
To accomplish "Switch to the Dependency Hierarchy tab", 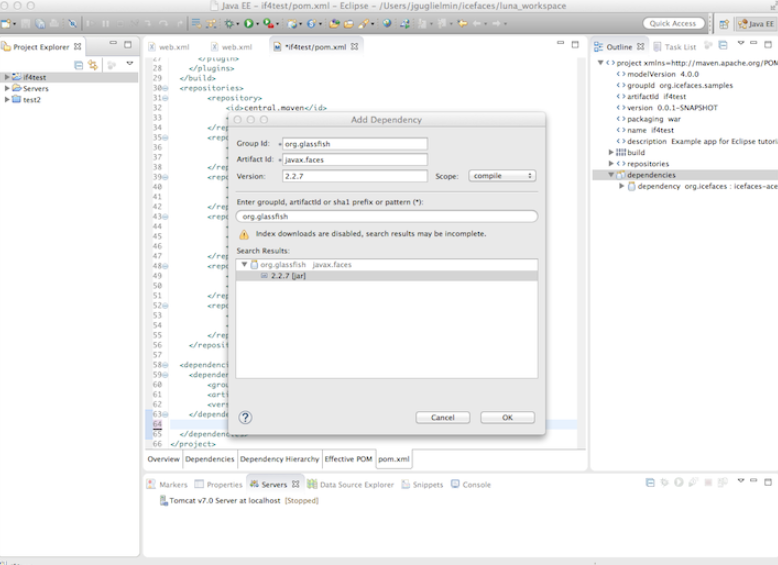I will (x=279, y=459).
